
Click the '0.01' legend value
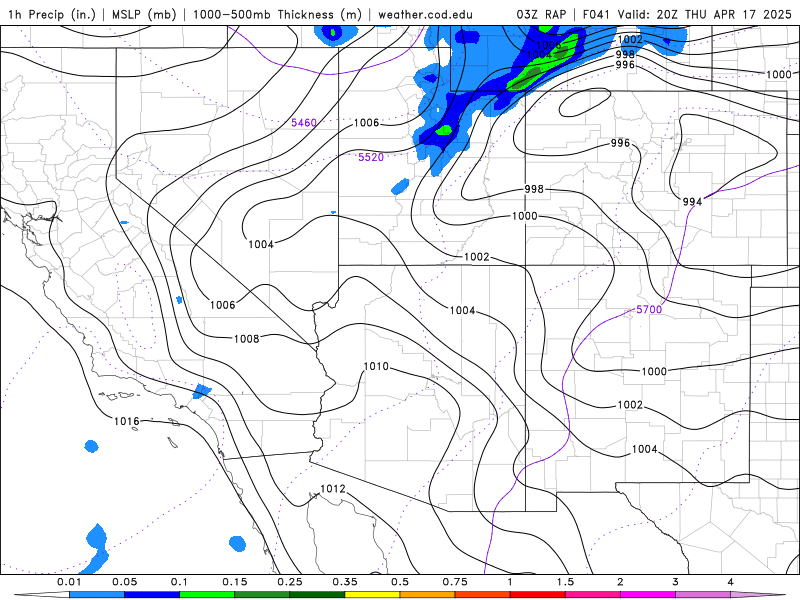[x=69, y=582]
